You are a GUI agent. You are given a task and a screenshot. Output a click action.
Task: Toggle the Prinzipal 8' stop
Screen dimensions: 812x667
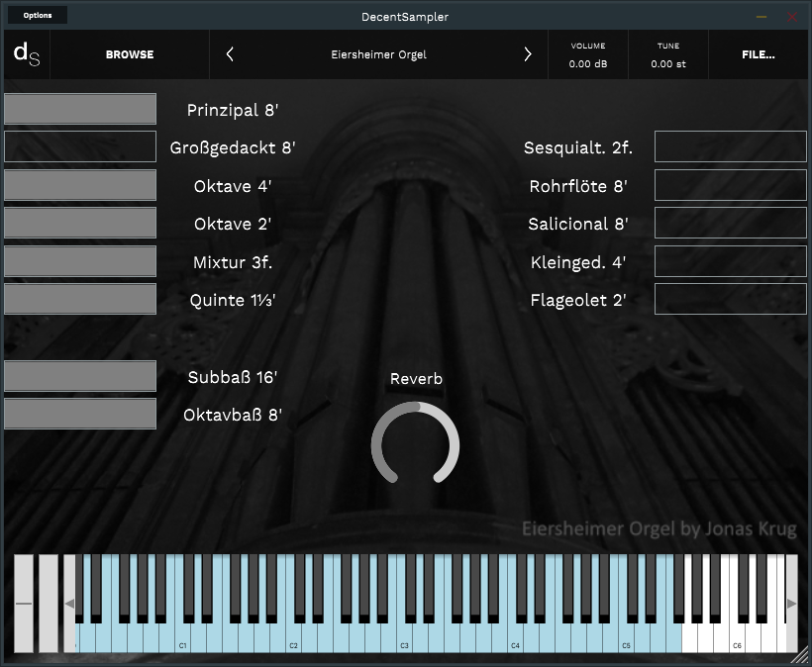coord(80,109)
